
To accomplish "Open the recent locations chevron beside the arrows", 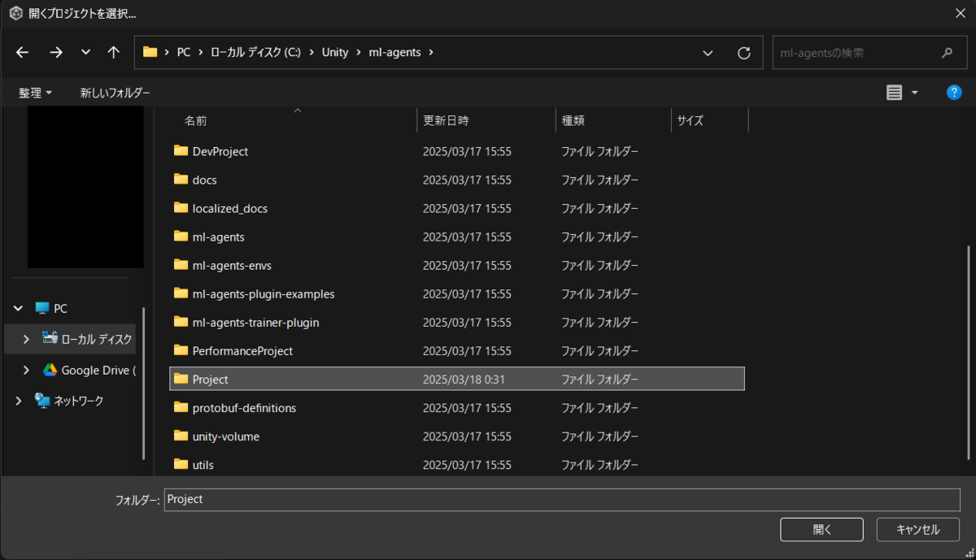I will 85,52.
